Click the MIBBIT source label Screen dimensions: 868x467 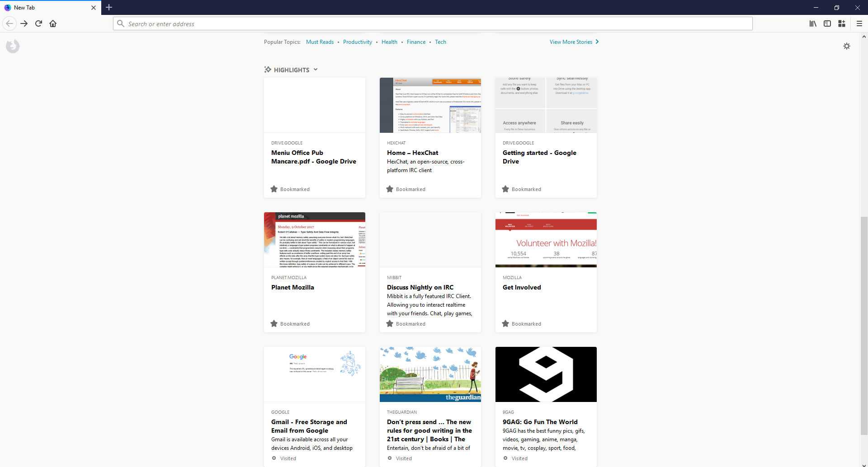(394, 278)
